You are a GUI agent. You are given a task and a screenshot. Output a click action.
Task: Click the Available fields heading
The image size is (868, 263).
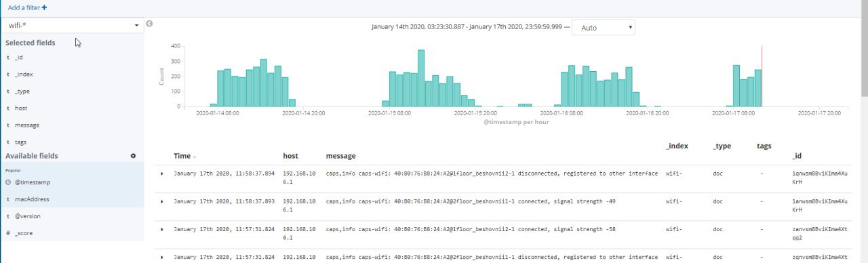tap(32, 156)
